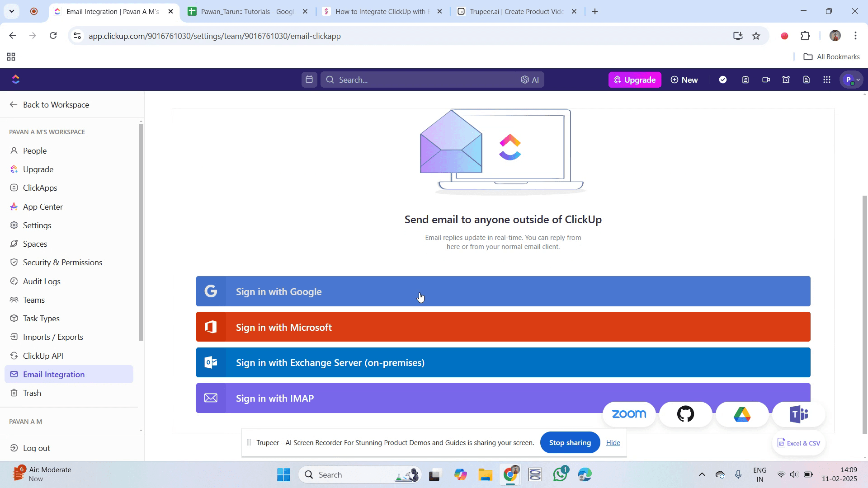
Task: Open the reminders alarm clock icon
Action: (786, 80)
